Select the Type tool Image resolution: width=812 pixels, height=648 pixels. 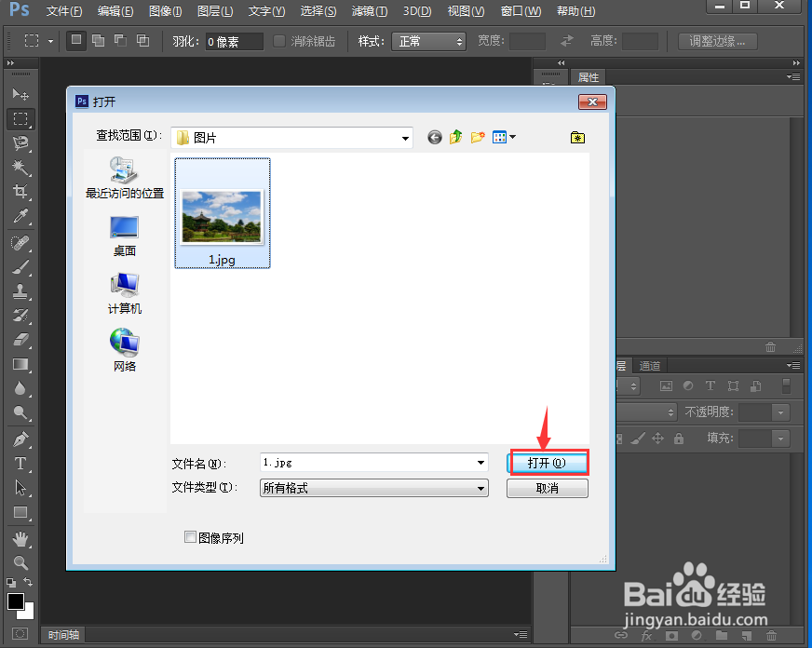[20, 464]
